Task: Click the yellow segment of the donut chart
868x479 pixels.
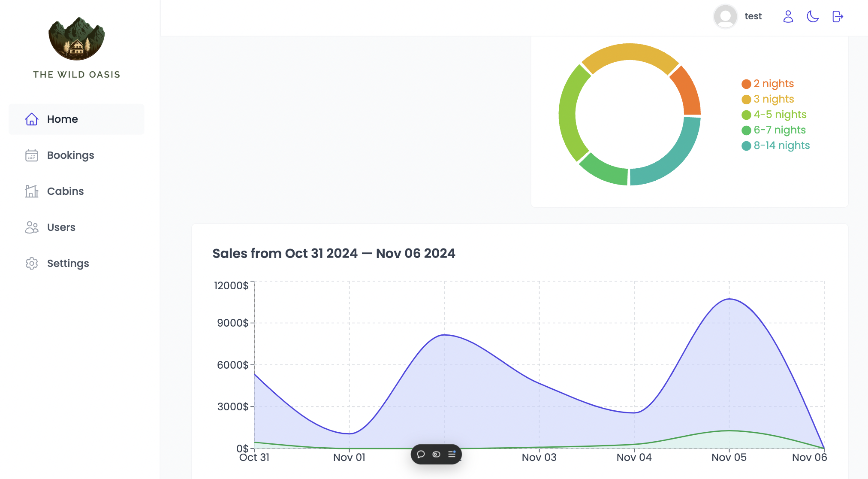Action: (630, 52)
